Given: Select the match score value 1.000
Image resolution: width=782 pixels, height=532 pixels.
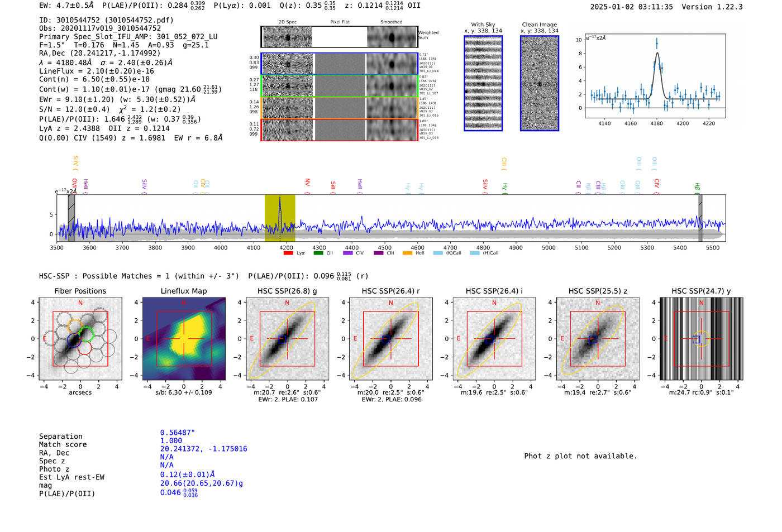Looking at the screenshot, I should 171,441.
